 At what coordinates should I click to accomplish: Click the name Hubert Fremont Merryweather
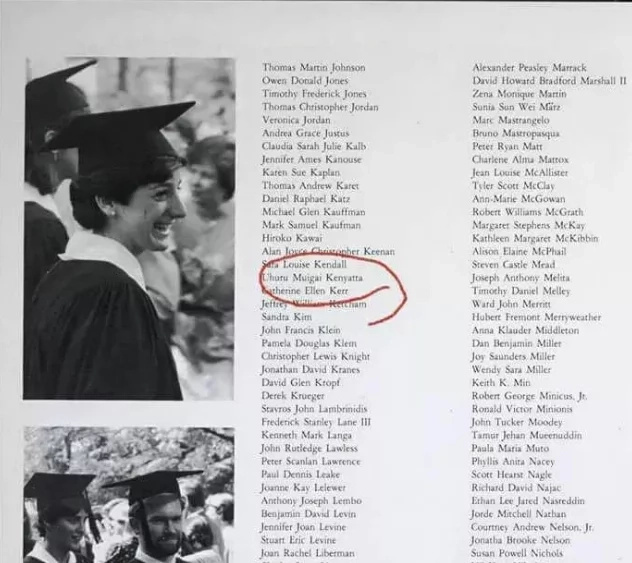536,317
